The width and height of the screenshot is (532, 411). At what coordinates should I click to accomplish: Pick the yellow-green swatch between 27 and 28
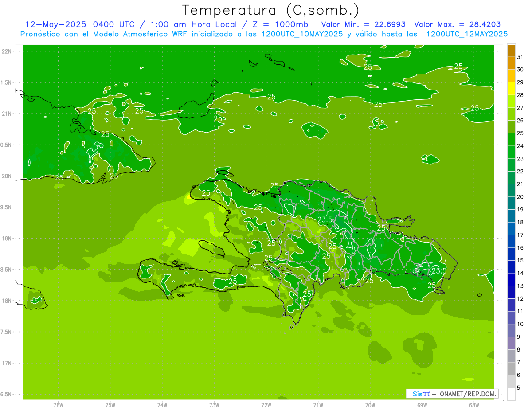pos(511,102)
